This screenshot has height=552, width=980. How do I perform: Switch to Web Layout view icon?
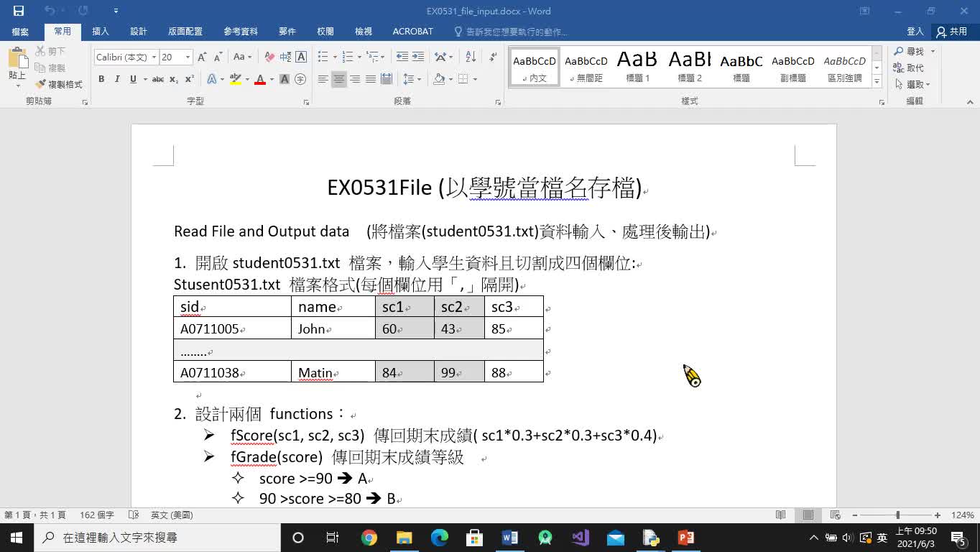(x=835, y=515)
